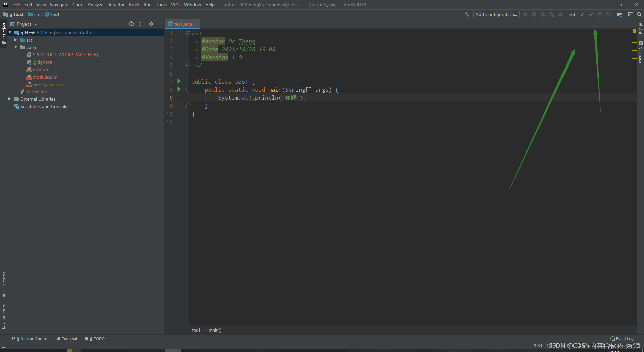Click the fold end marker at line 5
The height and width of the screenshot is (352, 644).
click(189, 65)
